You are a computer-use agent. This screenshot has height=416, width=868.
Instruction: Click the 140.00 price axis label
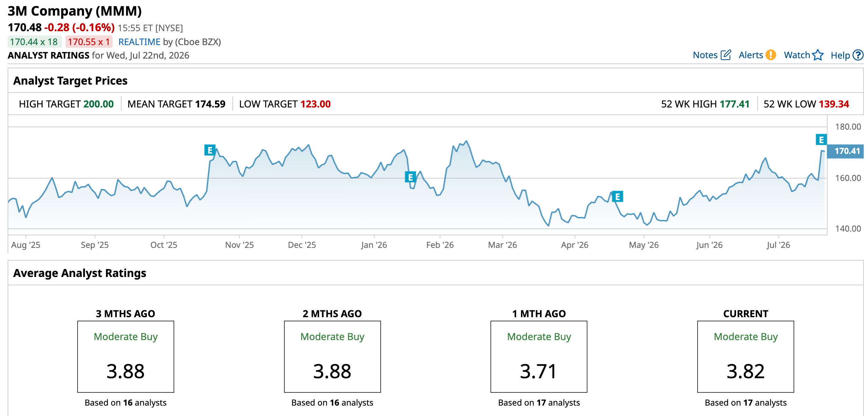click(x=848, y=229)
